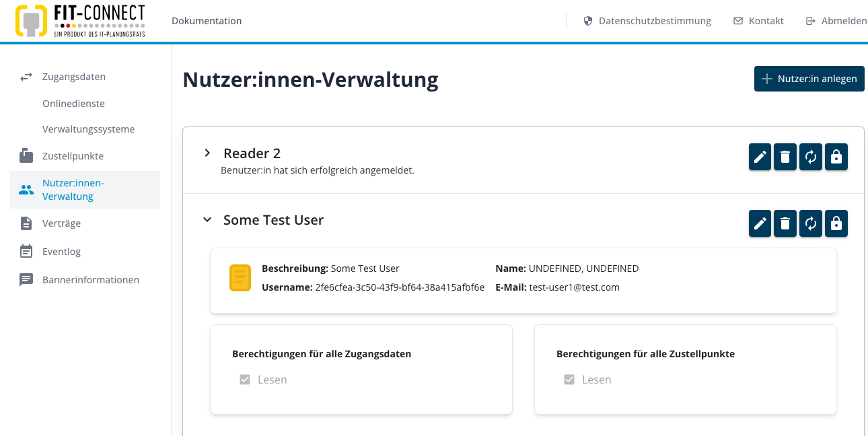The height and width of the screenshot is (436, 868).
Task: Click the Reader 2 user name
Action: coord(252,153)
